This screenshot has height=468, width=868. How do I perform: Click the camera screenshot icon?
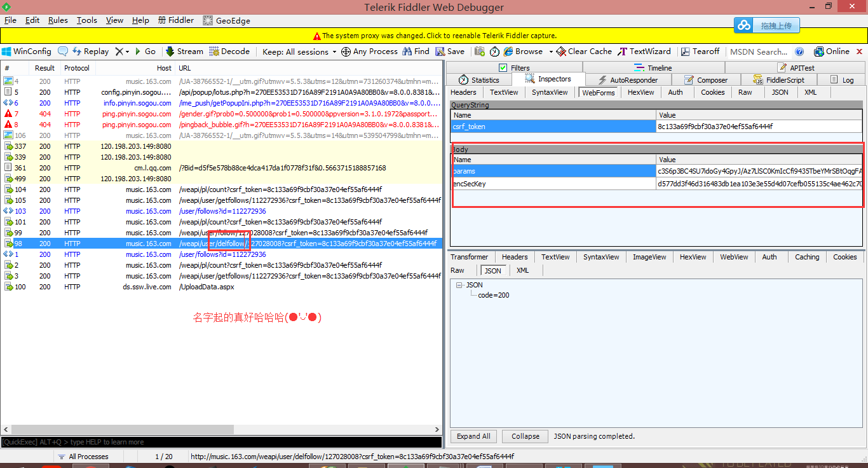click(480, 52)
